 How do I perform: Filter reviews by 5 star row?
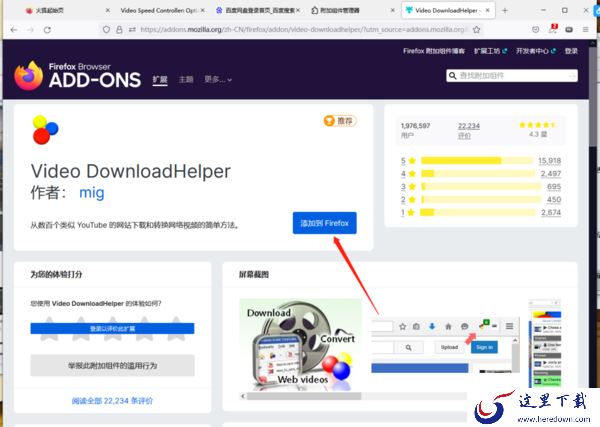[x=481, y=161]
